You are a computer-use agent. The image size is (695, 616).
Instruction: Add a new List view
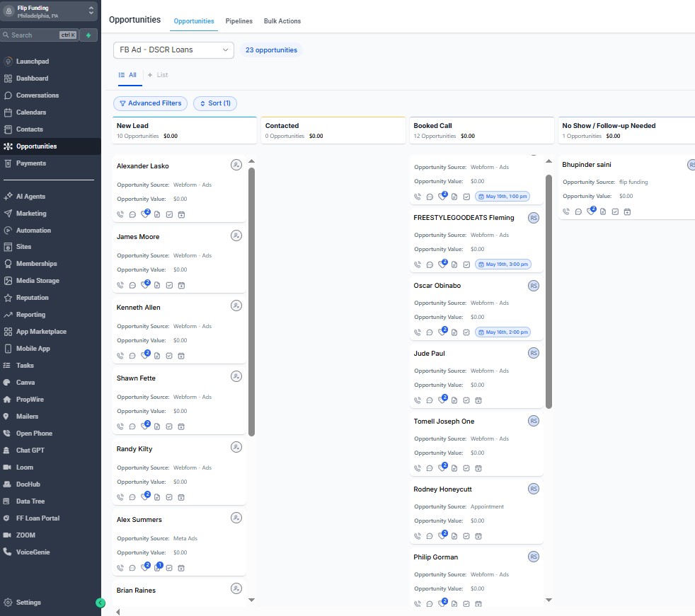[x=158, y=75]
